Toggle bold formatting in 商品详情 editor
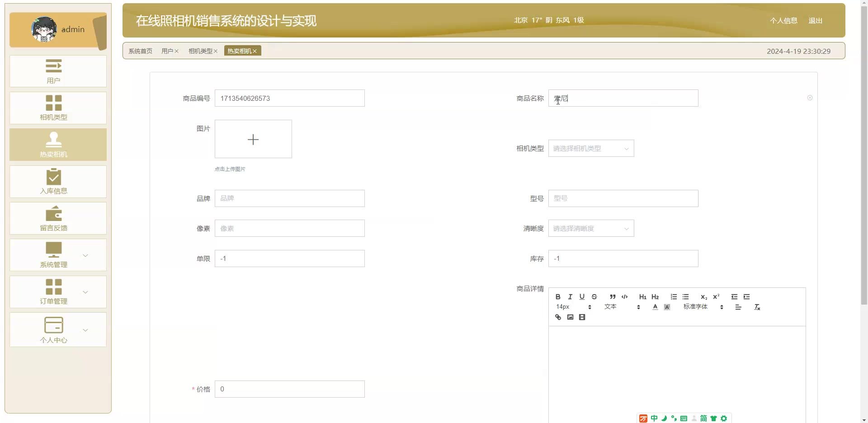The image size is (868, 423). click(x=558, y=297)
